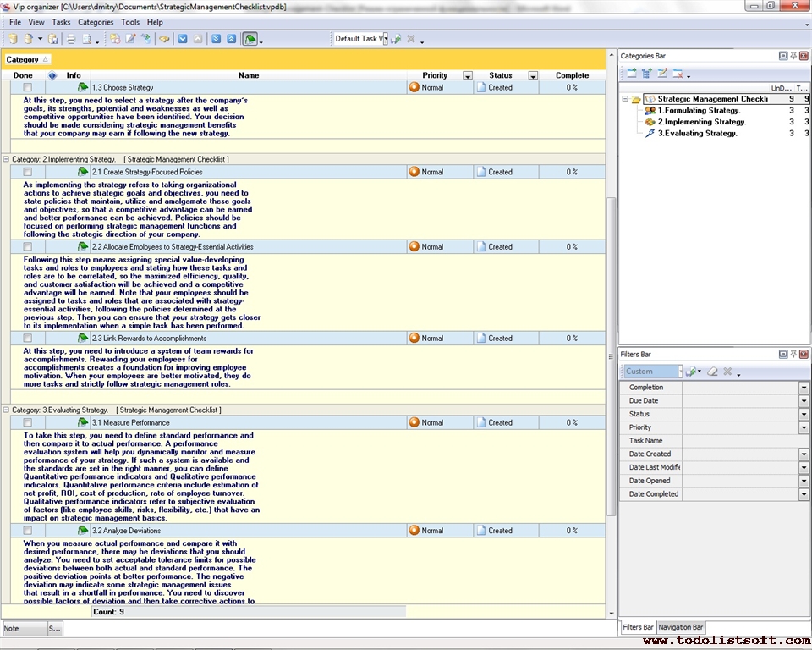
Task: Mark 2.2 Allocate Employees task as done
Action: [28, 247]
